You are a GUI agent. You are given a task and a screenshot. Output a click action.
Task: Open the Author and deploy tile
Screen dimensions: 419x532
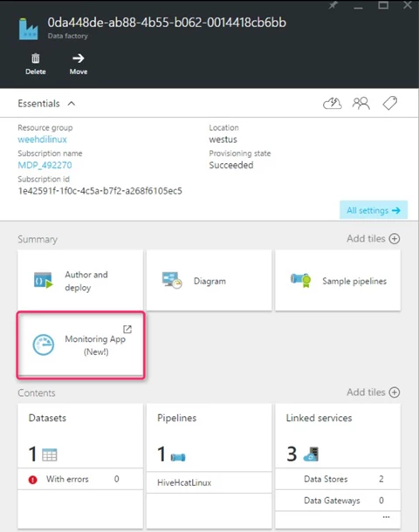(80, 280)
